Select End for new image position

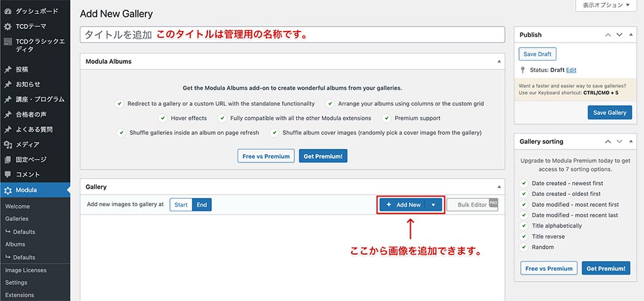click(x=202, y=205)
